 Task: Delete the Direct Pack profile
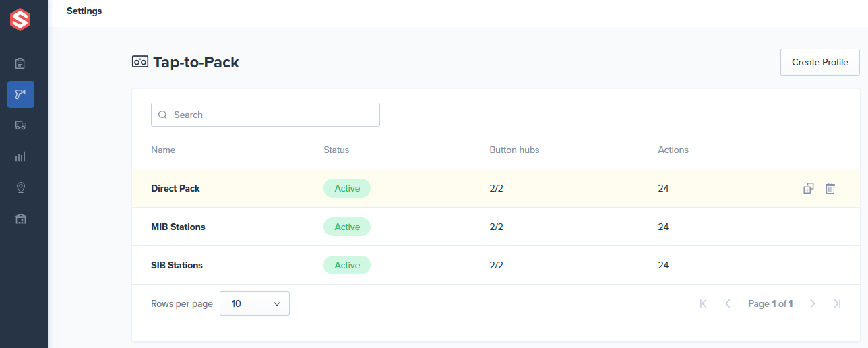tap(830, 189)
